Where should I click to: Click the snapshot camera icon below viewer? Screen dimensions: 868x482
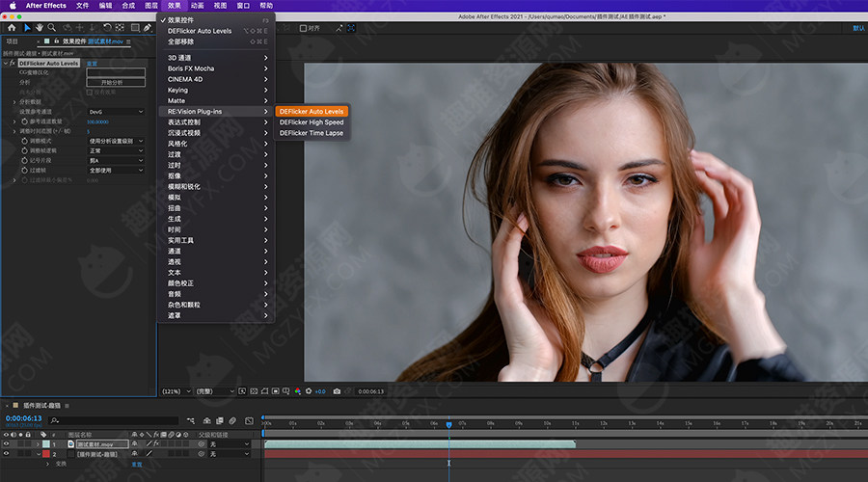(337, 391)
